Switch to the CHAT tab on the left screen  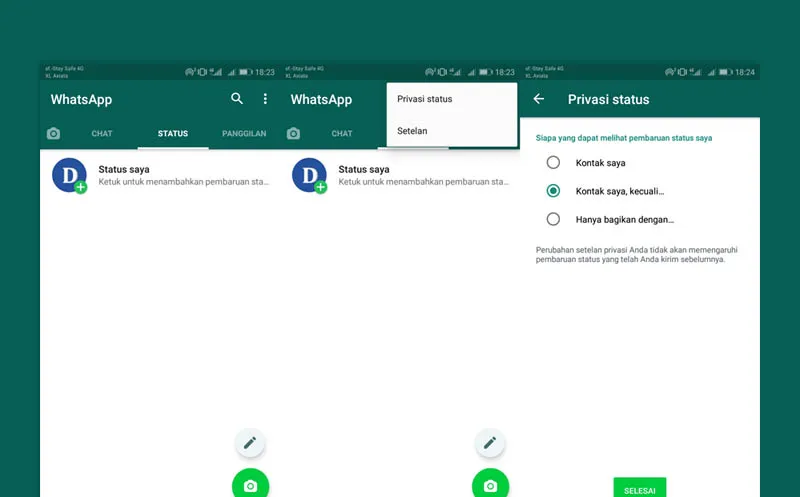102,133
